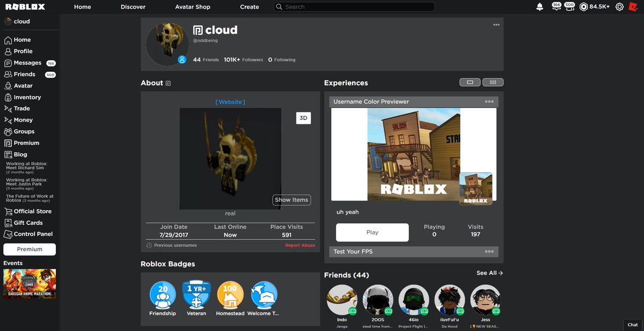Viewport: 644px width, 331px height.
Task: Click the Play button
Action: click(x=372, y=232)
